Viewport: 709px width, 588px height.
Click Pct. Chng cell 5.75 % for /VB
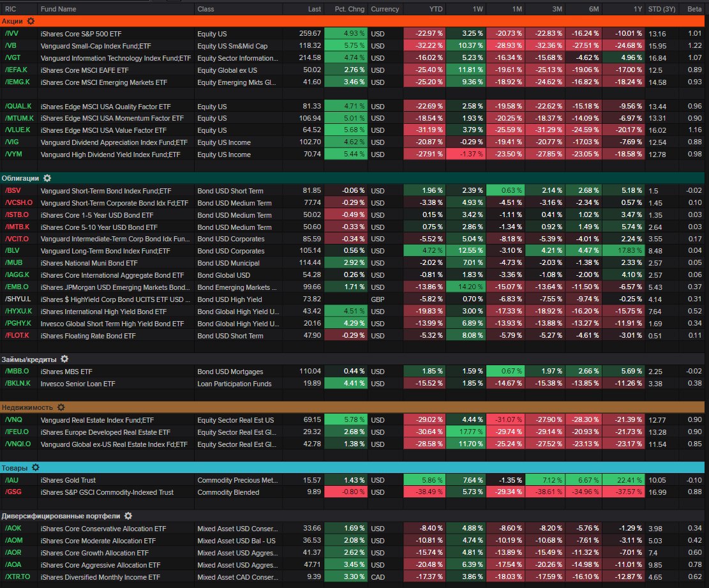click(346, 46)
